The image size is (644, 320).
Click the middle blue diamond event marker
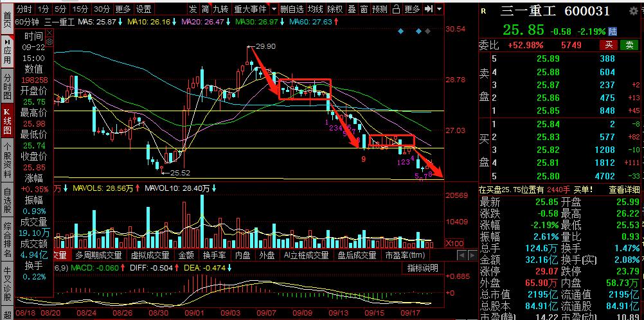coord(418,31)
